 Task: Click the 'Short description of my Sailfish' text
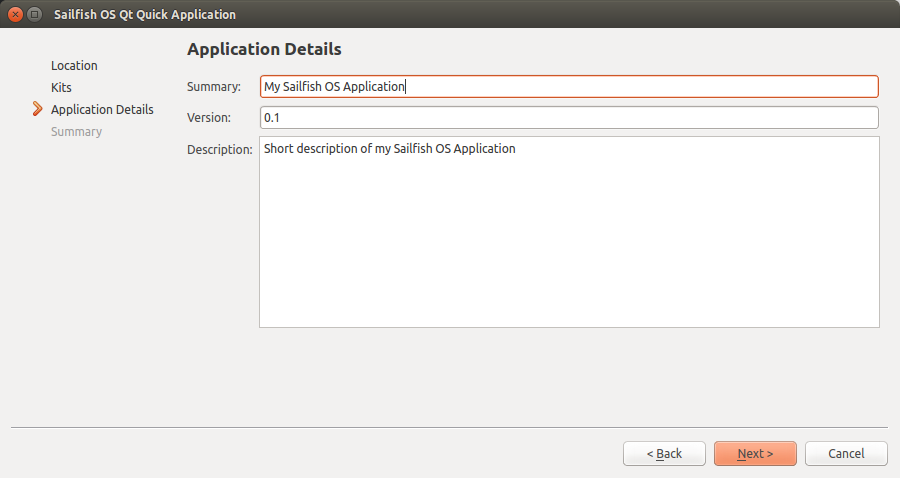pos(390,149)
